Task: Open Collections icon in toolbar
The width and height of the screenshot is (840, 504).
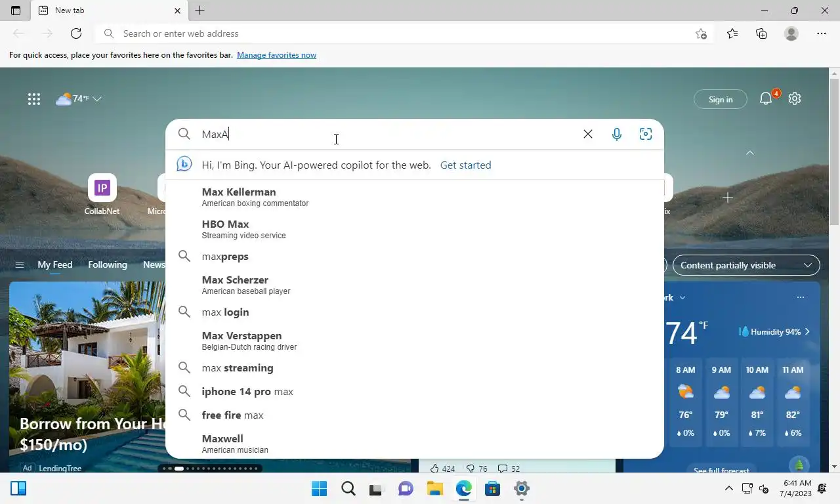Action: [761, 33]
